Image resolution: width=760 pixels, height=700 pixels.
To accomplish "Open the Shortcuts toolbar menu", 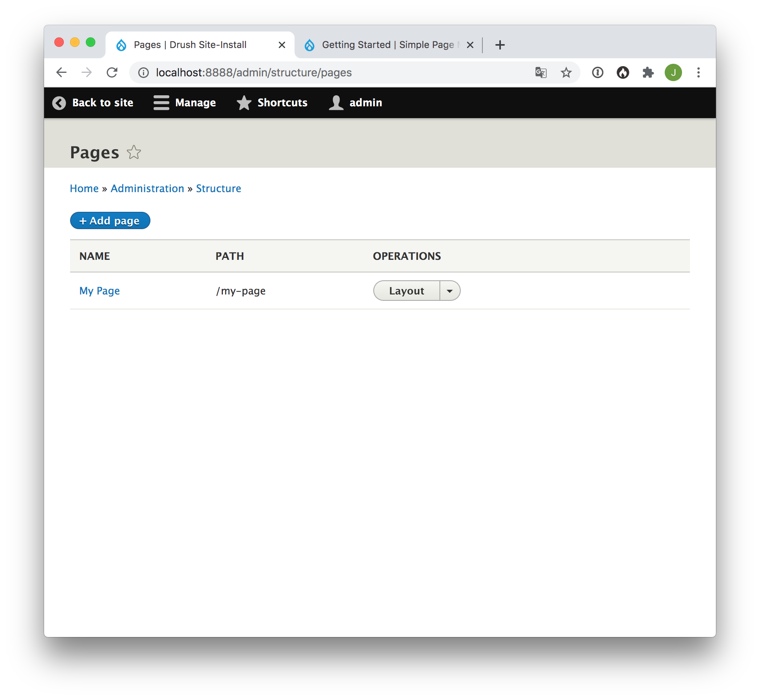I will click(x=272, y=103).
